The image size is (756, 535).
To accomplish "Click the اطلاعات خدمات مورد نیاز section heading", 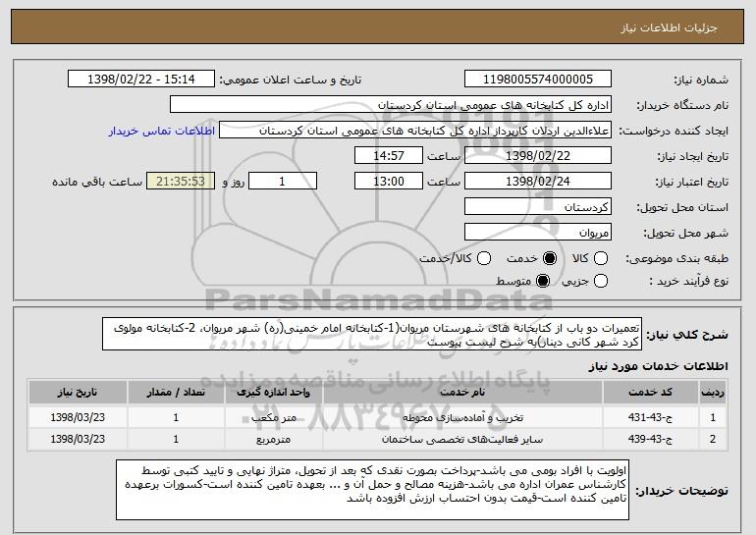I will (x=658, y=366).
